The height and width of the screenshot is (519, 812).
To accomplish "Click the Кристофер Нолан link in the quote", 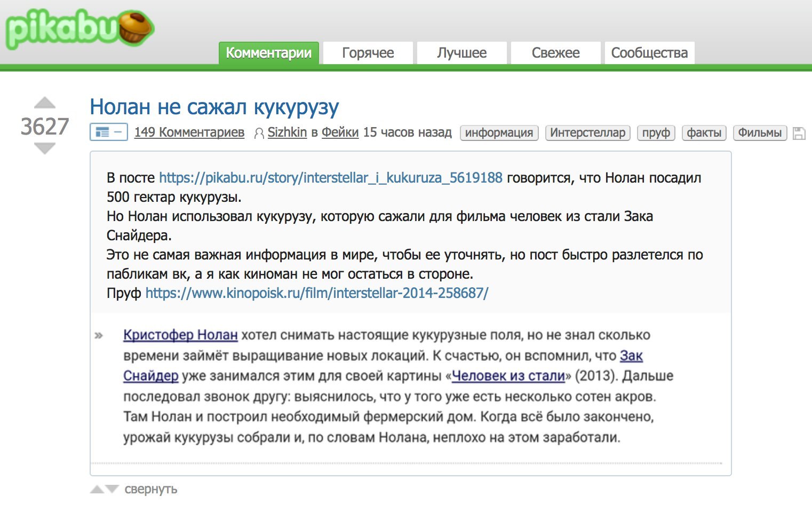I will pos(180,335).
